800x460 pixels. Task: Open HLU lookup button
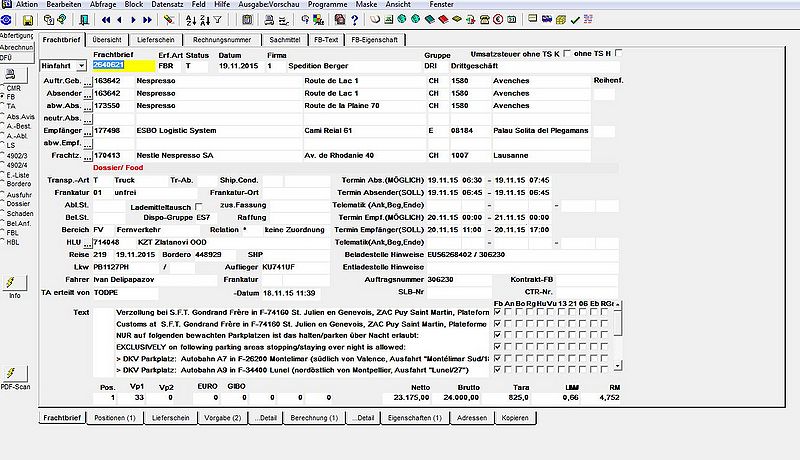(88, 243)
